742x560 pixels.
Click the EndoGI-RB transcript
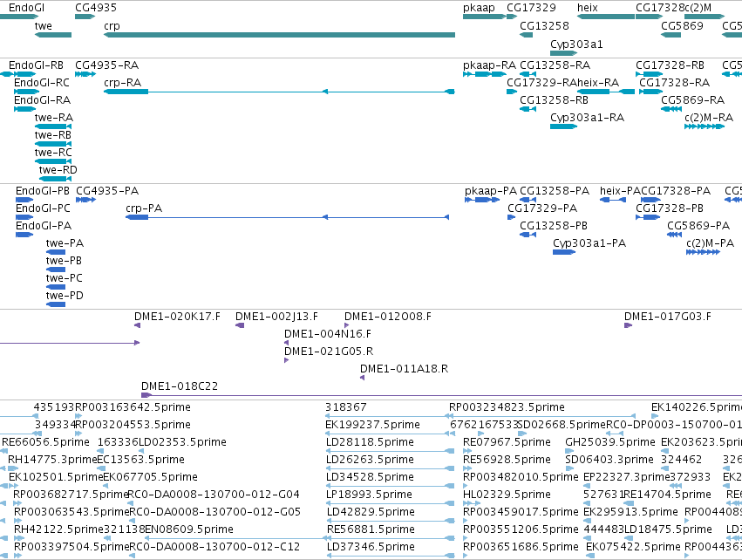[18, 74]
